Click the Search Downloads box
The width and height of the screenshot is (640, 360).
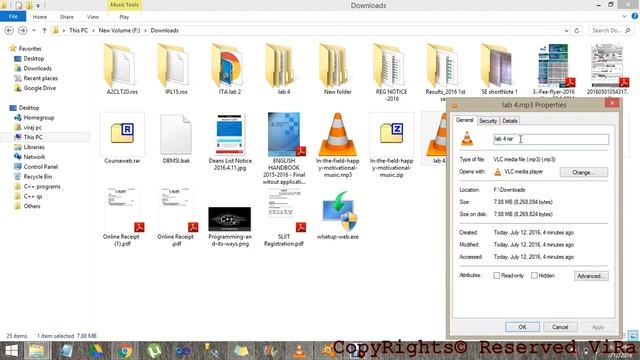pyautogui.click(x=611, y=30)
